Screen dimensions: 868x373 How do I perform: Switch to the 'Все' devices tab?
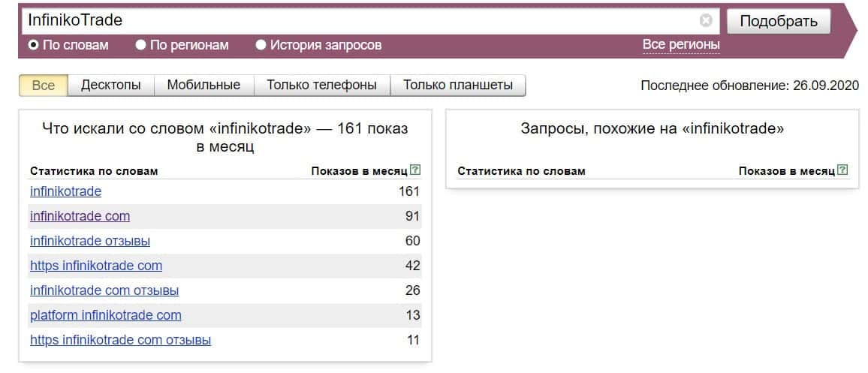pos(44,85)
